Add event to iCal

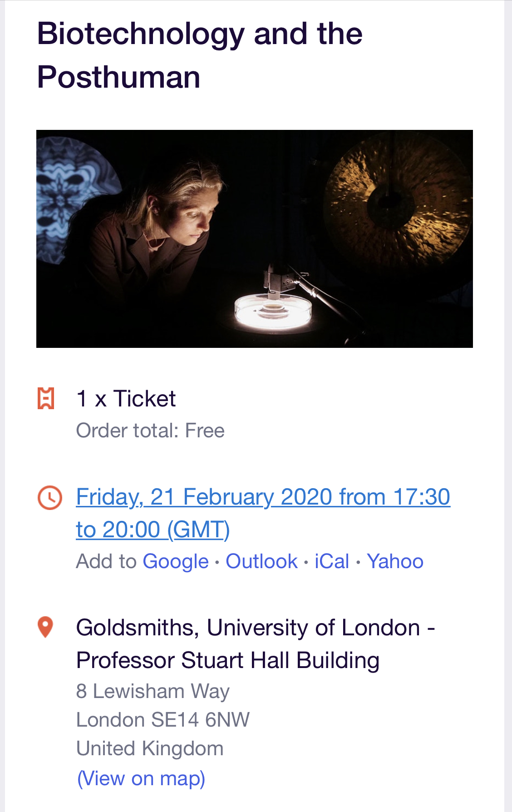tap(332, 561)
